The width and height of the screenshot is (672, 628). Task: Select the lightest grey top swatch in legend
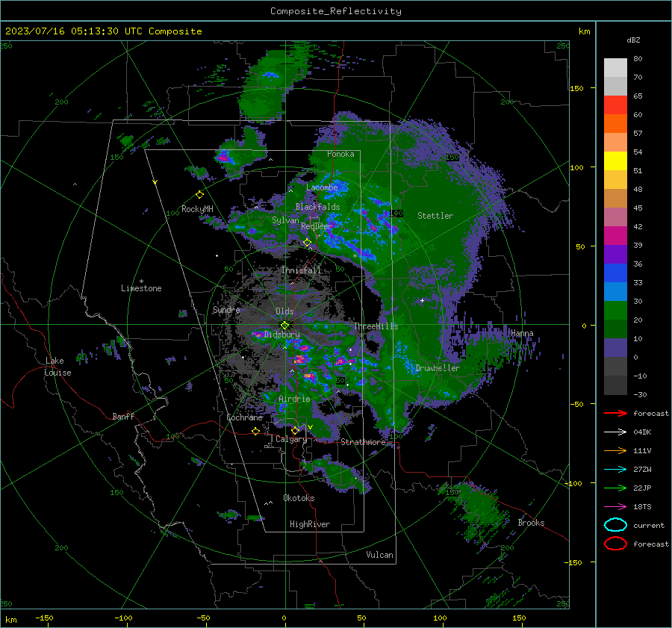(615, 68)
